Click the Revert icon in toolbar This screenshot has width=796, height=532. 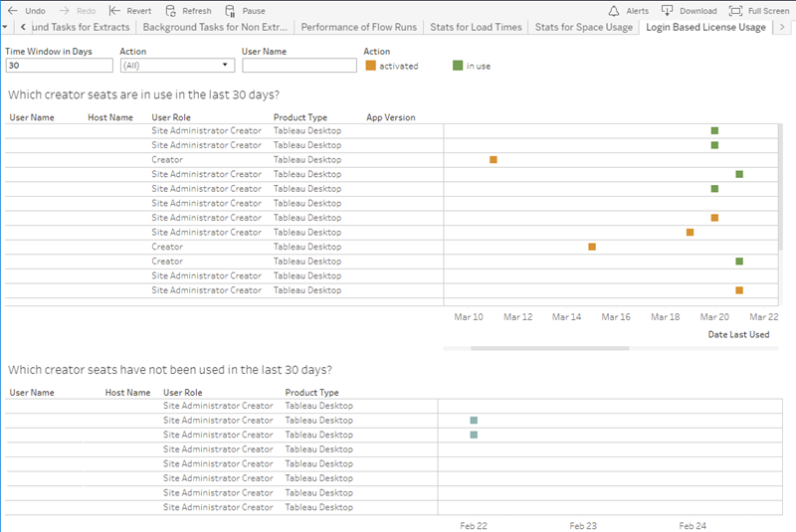[114, 10]
